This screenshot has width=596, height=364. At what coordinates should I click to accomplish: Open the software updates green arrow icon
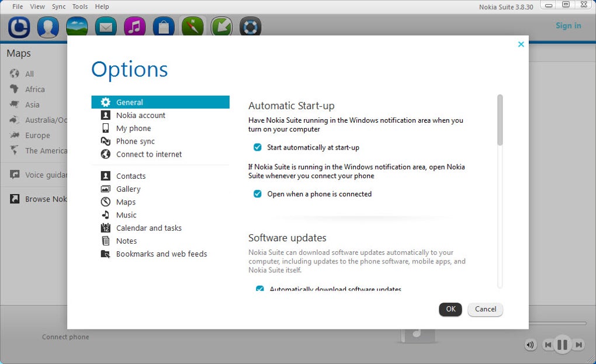point(221,27)
